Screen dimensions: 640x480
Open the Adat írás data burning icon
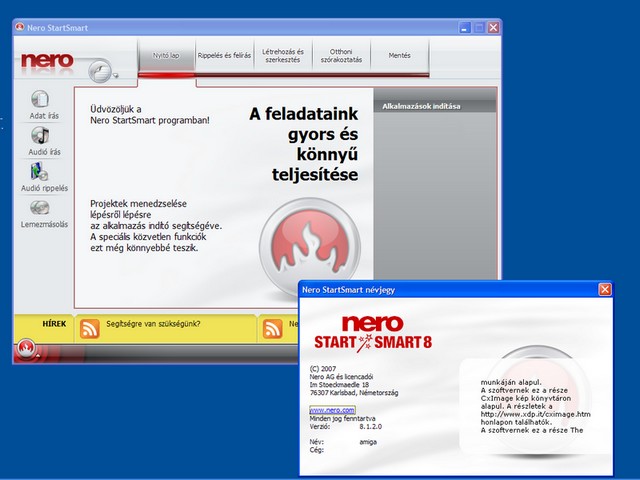click(40, 99)
